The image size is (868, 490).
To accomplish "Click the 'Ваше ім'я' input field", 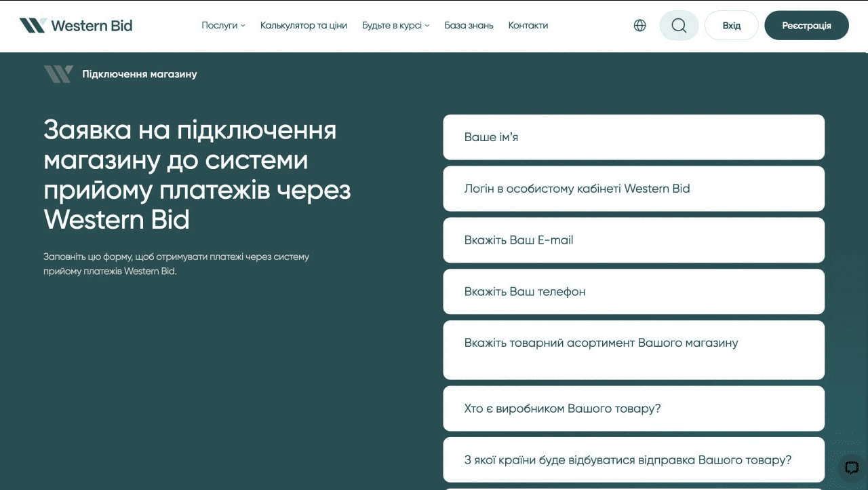I will tap(633, 137).
